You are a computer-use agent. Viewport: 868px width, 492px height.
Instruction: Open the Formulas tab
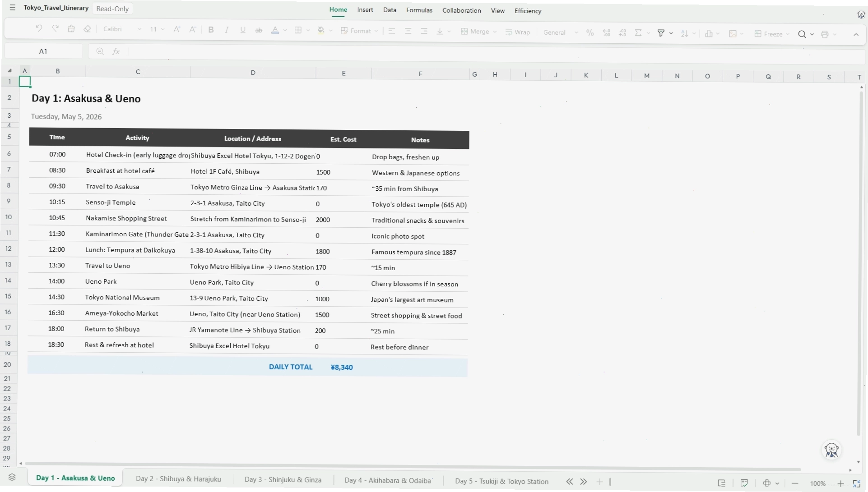(x=419, y=10)
